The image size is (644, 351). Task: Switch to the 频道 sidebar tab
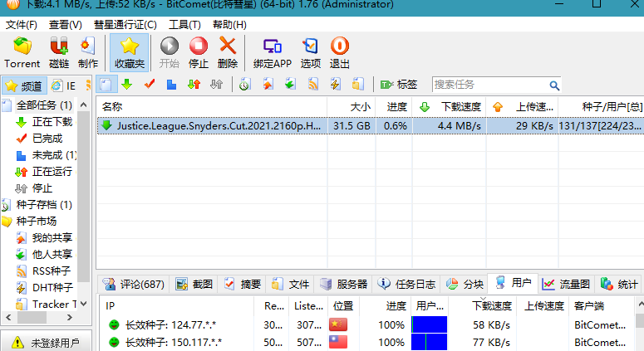(24, 85)
